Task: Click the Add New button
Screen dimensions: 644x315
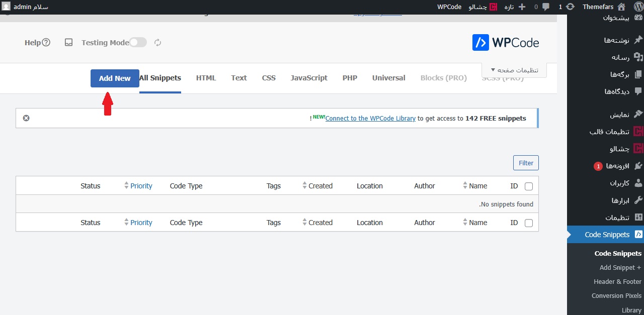Action: click(x=115, y=78)
